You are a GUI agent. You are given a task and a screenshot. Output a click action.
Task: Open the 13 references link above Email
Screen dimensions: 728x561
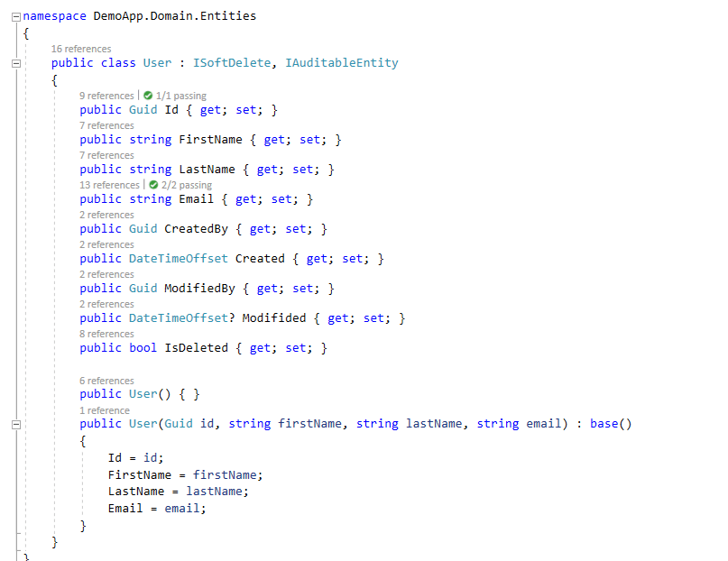pos(109,185)
